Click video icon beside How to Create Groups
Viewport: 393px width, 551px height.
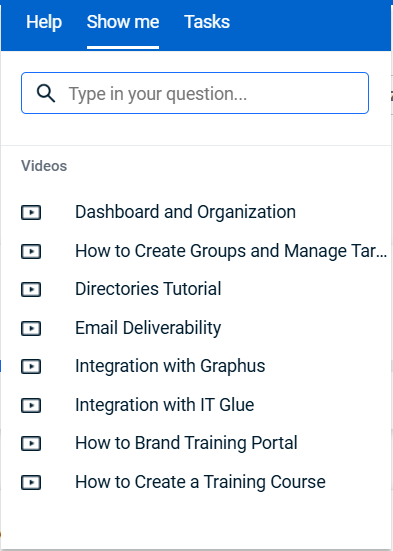click(31, 251)
